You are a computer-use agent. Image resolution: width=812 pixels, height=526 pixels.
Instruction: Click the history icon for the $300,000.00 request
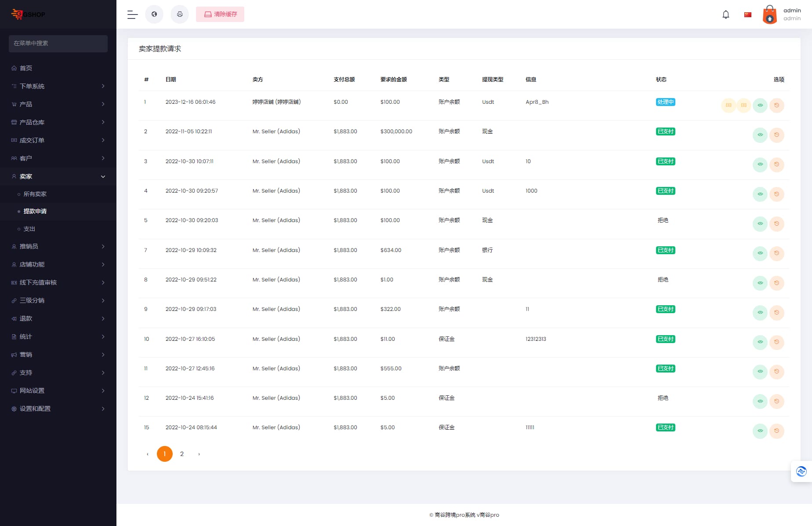tap(776, 135)
